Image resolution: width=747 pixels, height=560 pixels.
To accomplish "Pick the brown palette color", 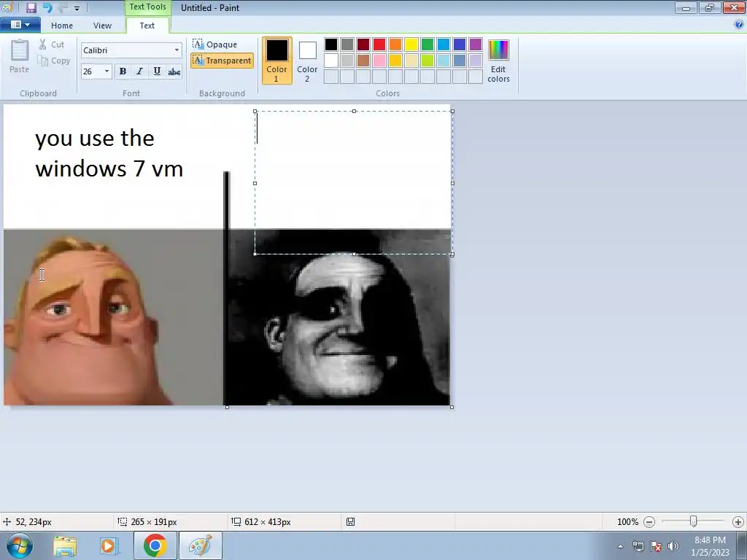I will tap(363, 61).
